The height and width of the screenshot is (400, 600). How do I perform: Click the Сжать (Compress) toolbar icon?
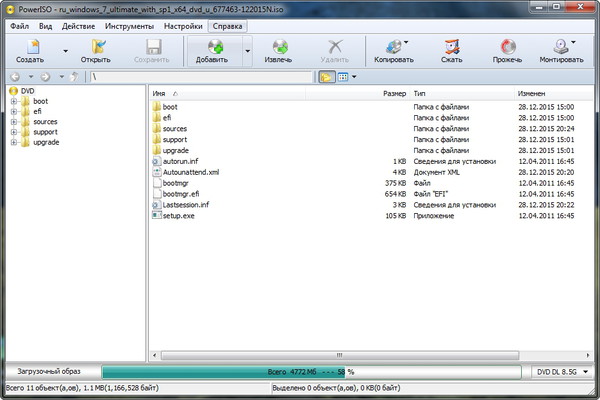click(x=451, y=47)
